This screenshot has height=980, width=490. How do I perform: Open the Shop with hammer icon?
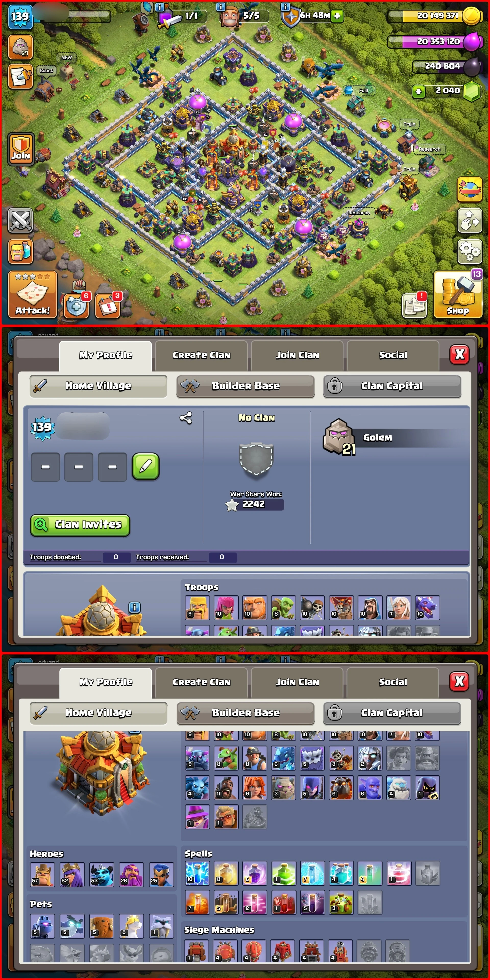[458, 295]
